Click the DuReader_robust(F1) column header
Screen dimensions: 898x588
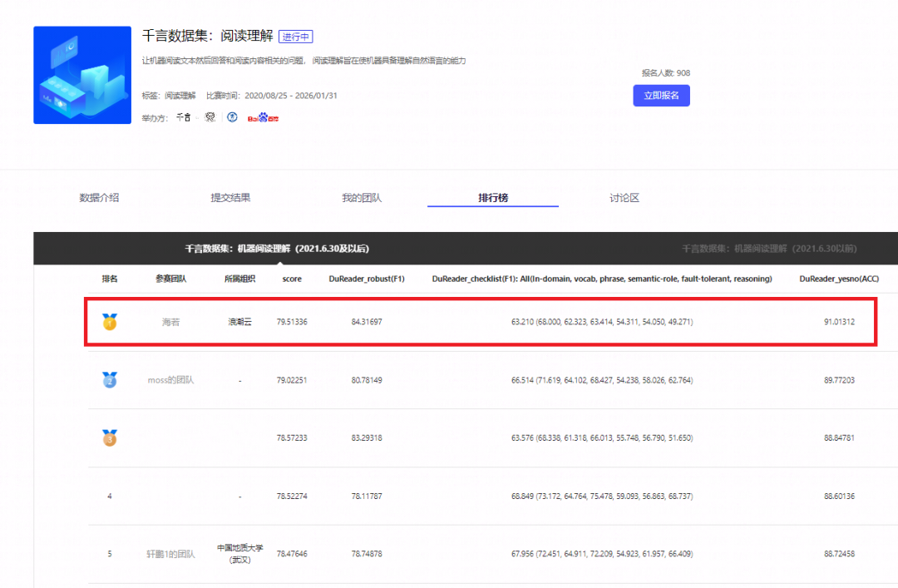click(367, 279)
